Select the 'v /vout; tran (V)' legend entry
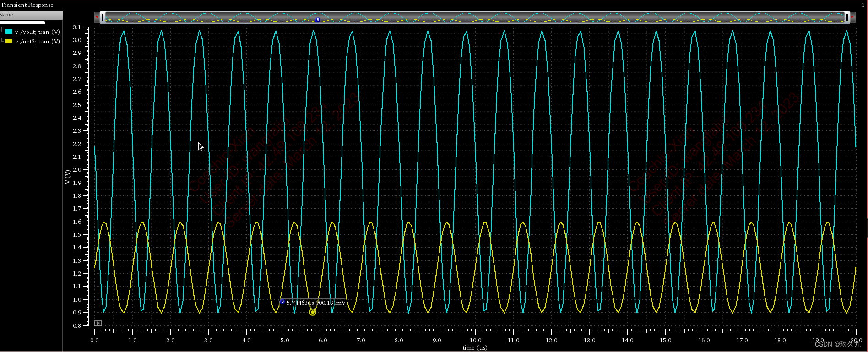This screenshot has width=868, height=352. click(x=37, y=32)
